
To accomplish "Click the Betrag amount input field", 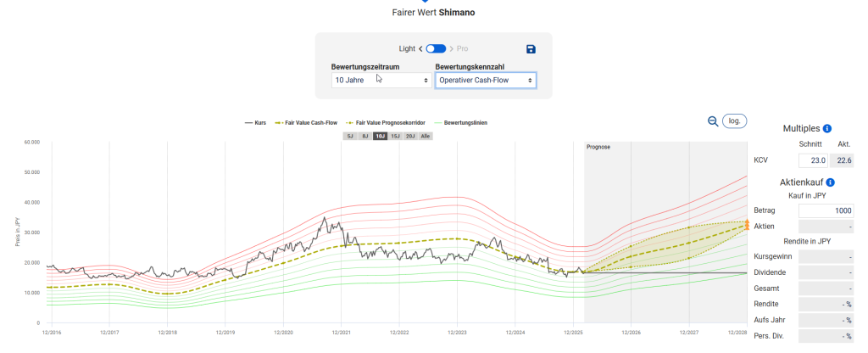I will coord(826,210).
